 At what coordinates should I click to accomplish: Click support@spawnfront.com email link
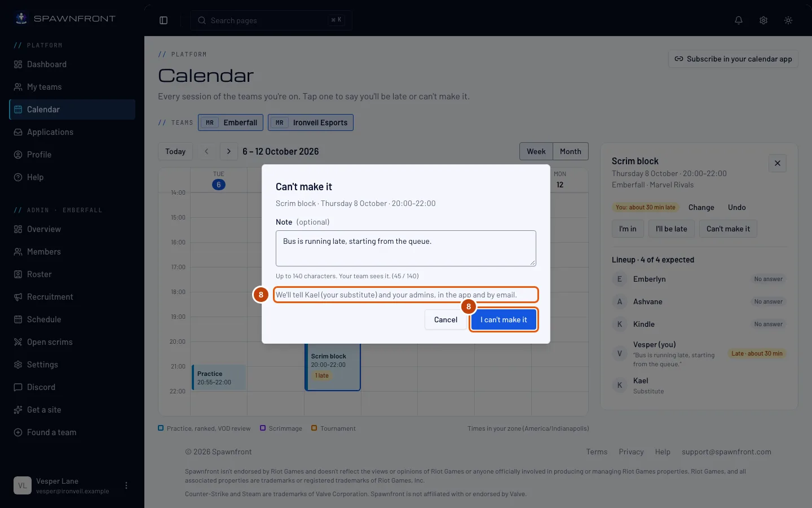pos(726,452)
